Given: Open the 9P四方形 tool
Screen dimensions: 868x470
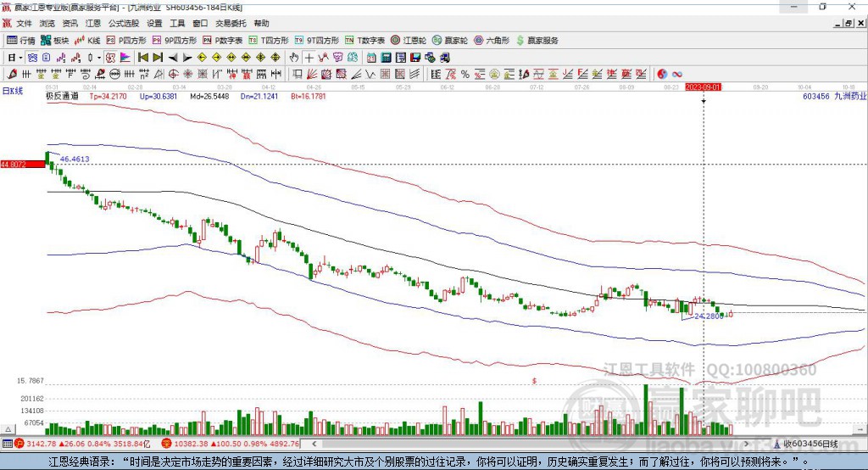Looking at the screenshot, I should [x=175, y=41].
